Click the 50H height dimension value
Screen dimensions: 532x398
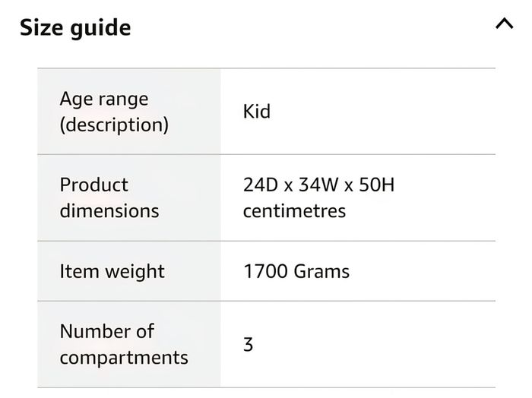pos(377,185)
